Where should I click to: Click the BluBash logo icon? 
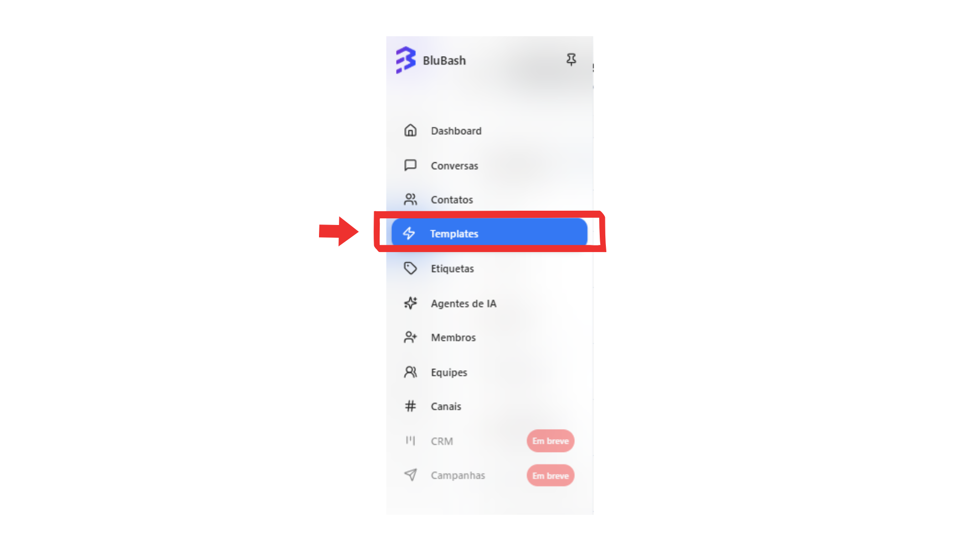[x=406, y=60]
